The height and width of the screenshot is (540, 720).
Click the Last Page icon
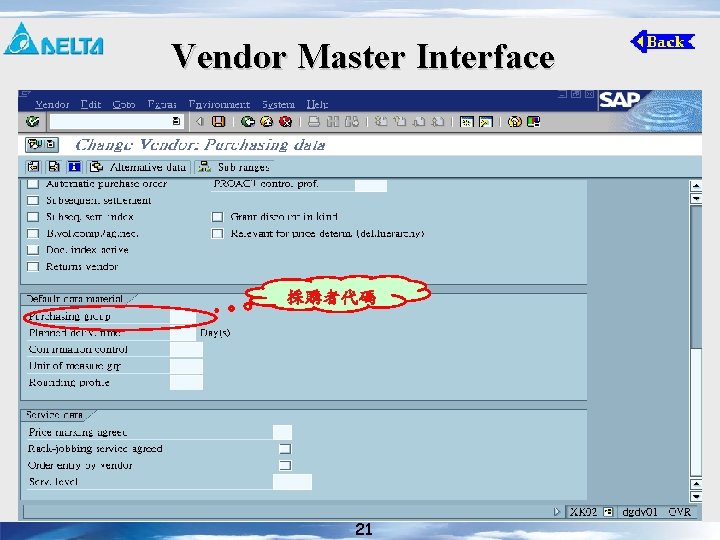(438, 122)
